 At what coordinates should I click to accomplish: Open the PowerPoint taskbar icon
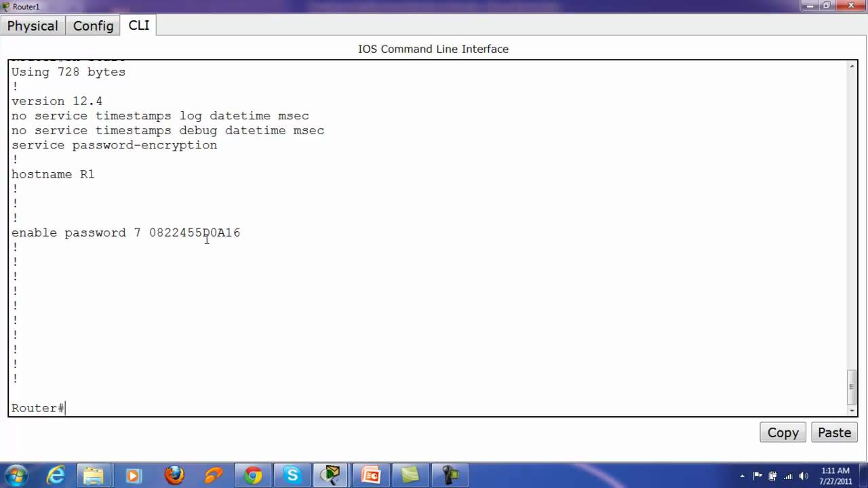371,475
